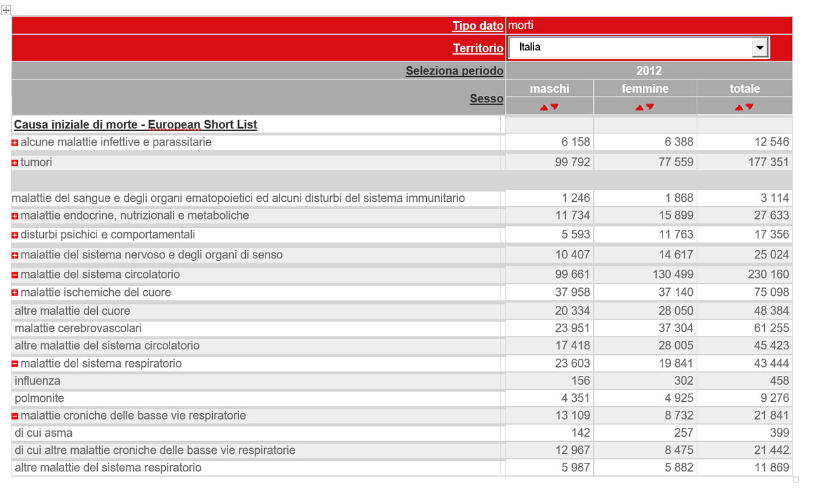Open the Territorio link
The image size is (813, 504).
coord(478,48)
